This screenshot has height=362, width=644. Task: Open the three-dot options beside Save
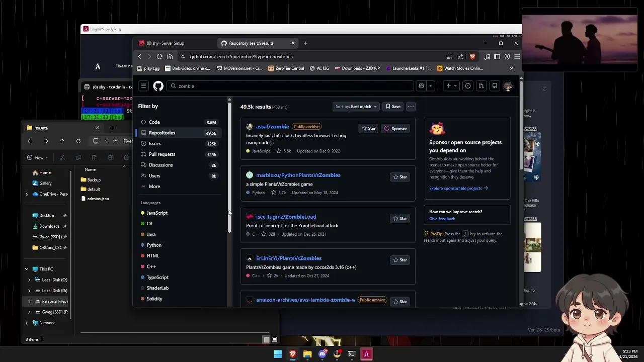pyautogui.click(x=411, y=107)
